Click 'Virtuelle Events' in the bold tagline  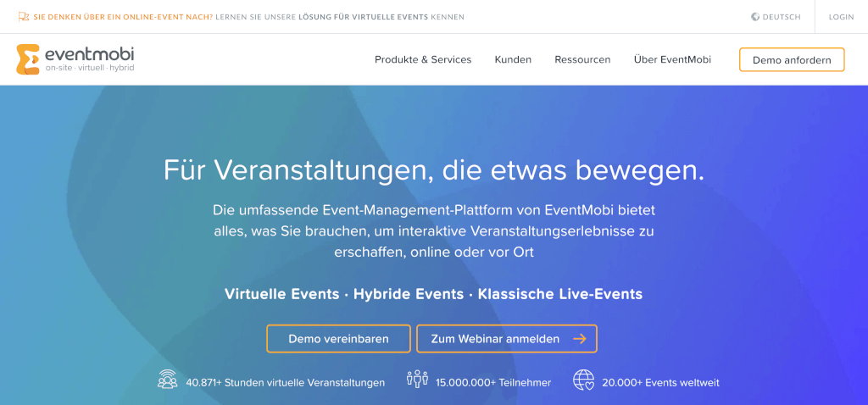pos(281,294)
